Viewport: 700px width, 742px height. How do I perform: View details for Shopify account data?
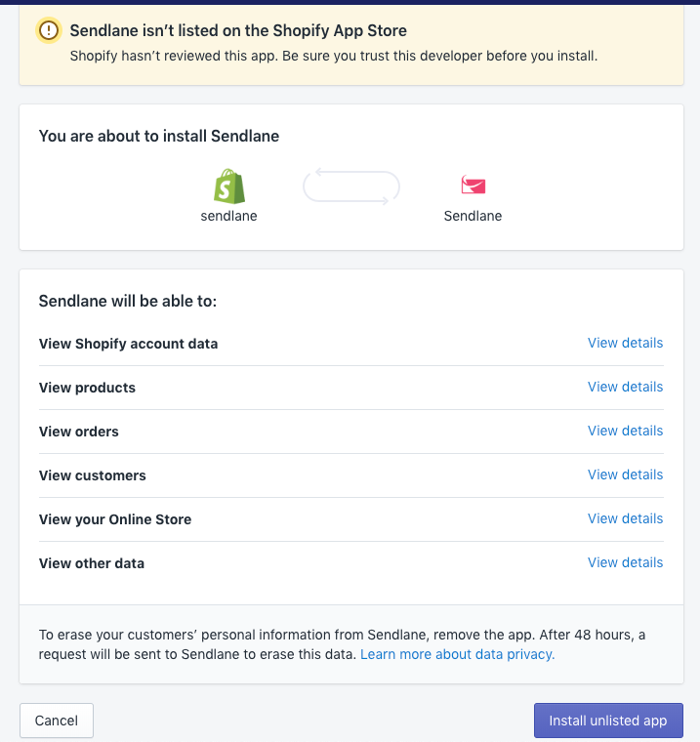pos(625,343)
